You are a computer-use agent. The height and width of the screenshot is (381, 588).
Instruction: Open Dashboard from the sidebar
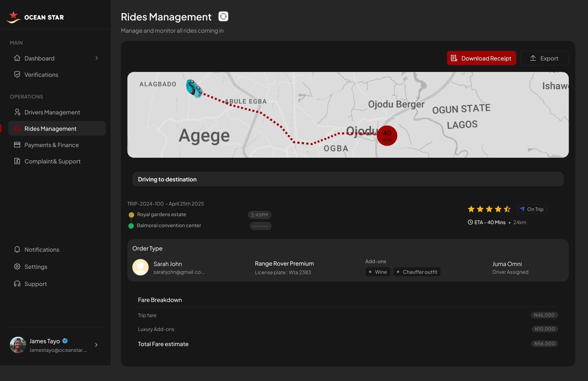click(57, 58)
